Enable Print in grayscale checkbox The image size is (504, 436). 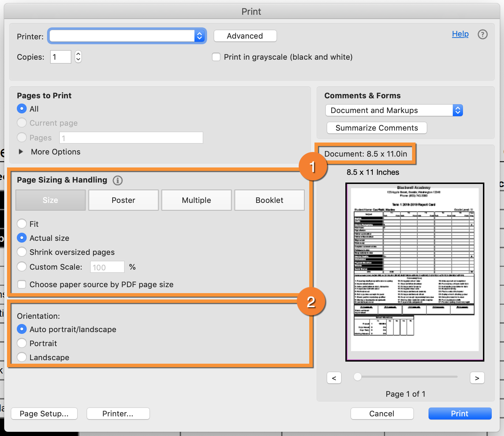(x=216, y=57)
